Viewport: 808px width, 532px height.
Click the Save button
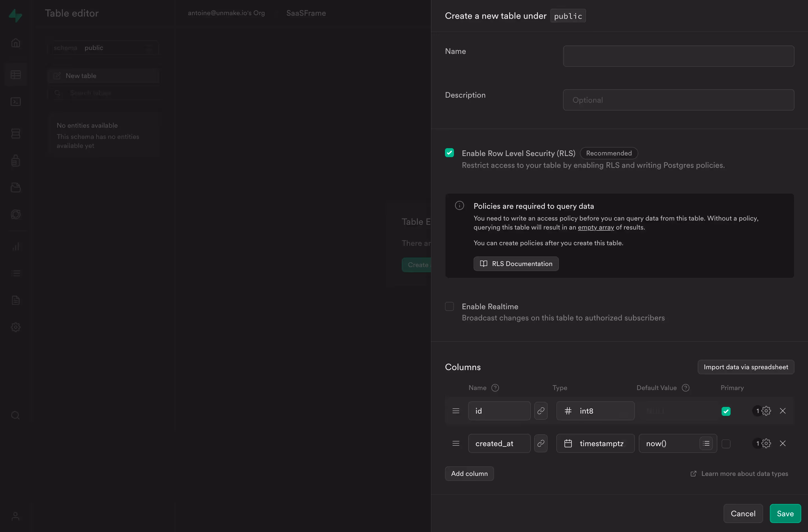(x=785, y=513)
